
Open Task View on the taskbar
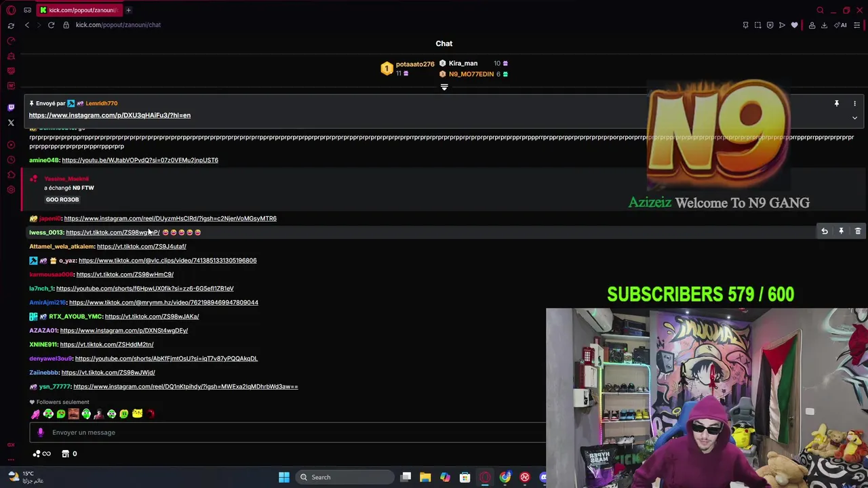406,477
